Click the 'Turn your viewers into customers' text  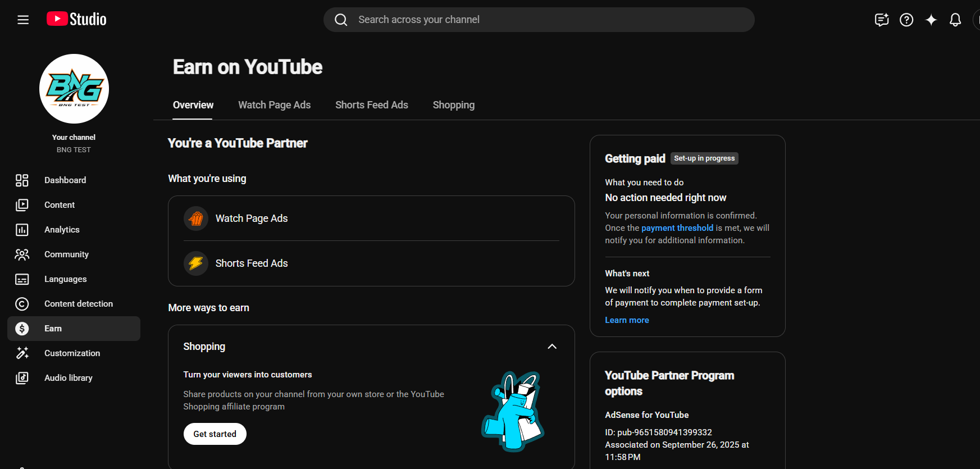pos(248,375)
